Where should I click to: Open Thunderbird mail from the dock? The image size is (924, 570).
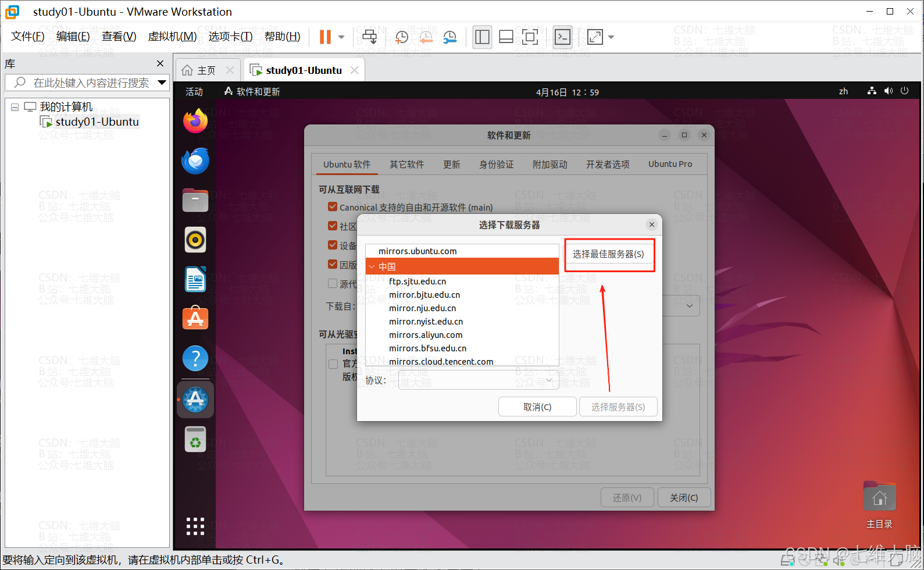tap(195, 161)
